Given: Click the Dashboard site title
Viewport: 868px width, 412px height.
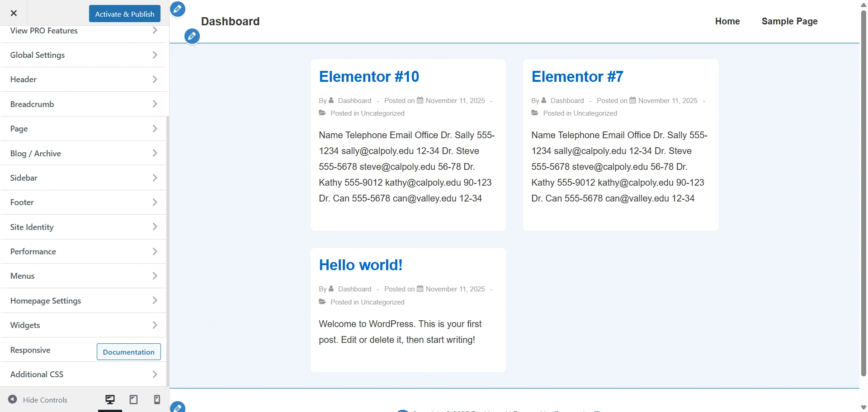Looking at the screenshot, I should coord(230,21).
